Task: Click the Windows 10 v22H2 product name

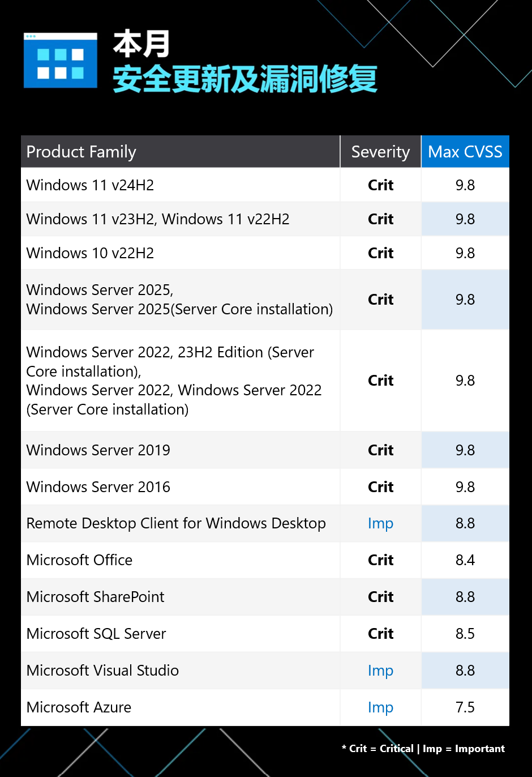Action: (x=90, y=253)
